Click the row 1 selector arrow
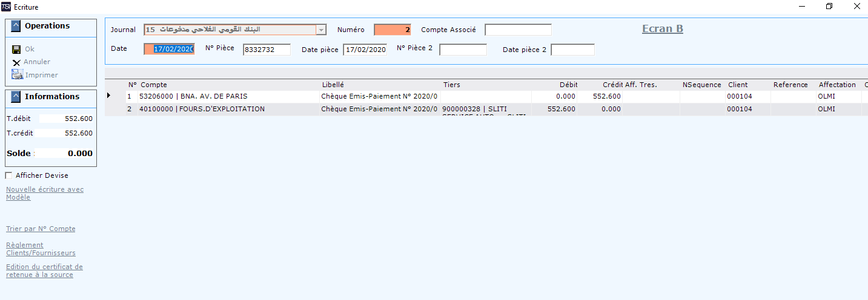Screen dimensions: 868x300 (109, 96)
